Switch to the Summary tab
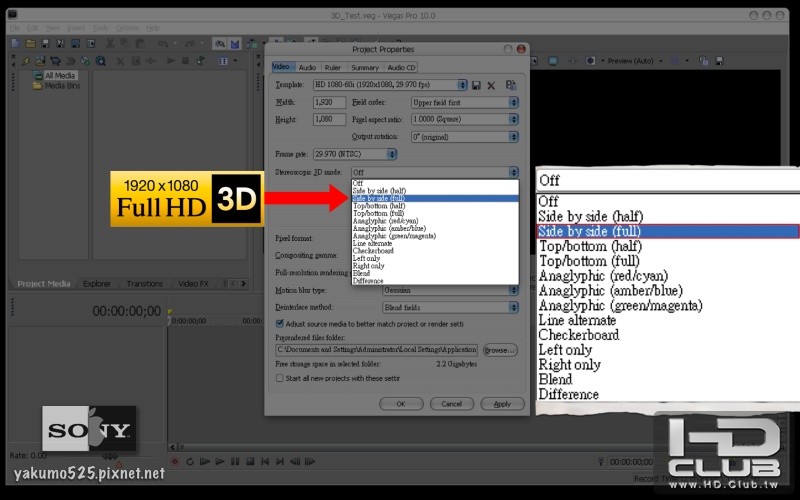 pos(365,67)
